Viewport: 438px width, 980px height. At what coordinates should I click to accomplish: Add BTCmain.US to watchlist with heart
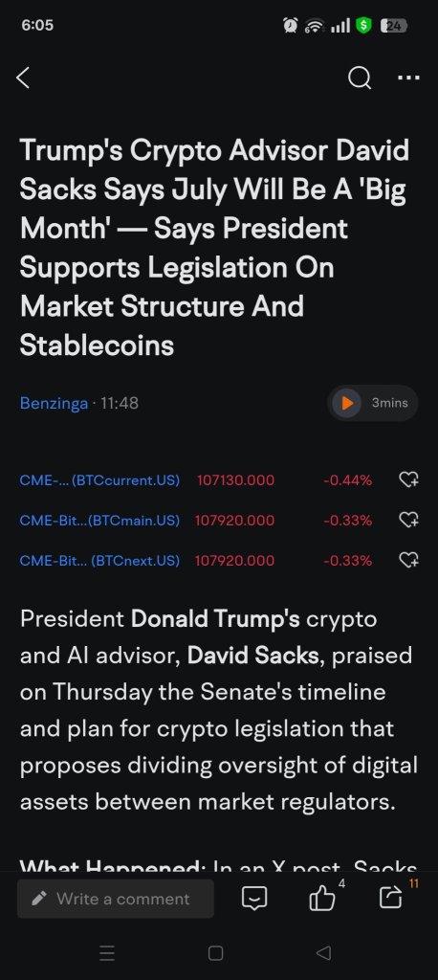click(x=408, y=520)
